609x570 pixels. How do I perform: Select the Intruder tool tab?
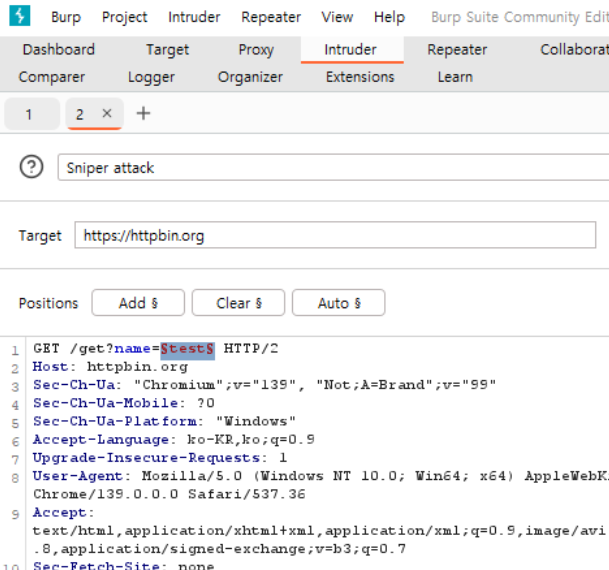click(x=350, y=50)
